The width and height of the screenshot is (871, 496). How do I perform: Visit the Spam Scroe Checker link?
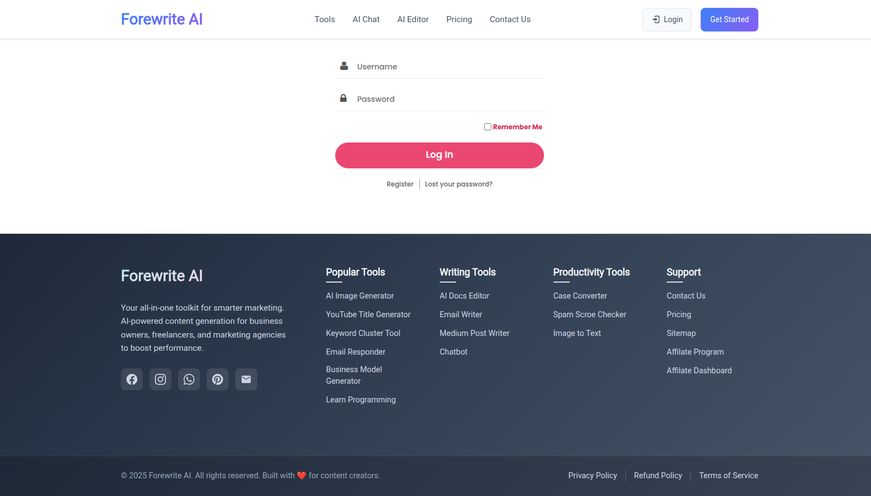589,314
